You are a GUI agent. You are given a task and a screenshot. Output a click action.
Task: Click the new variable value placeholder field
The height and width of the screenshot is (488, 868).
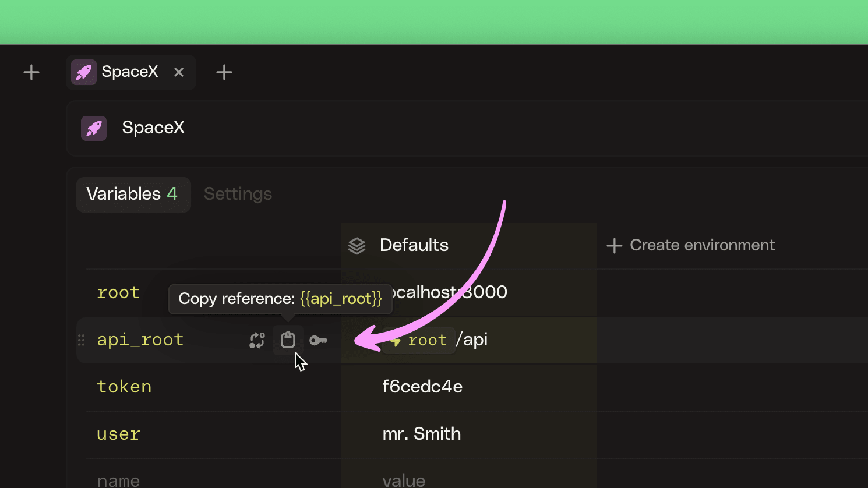pyautogui.click(x=404, y=480)
